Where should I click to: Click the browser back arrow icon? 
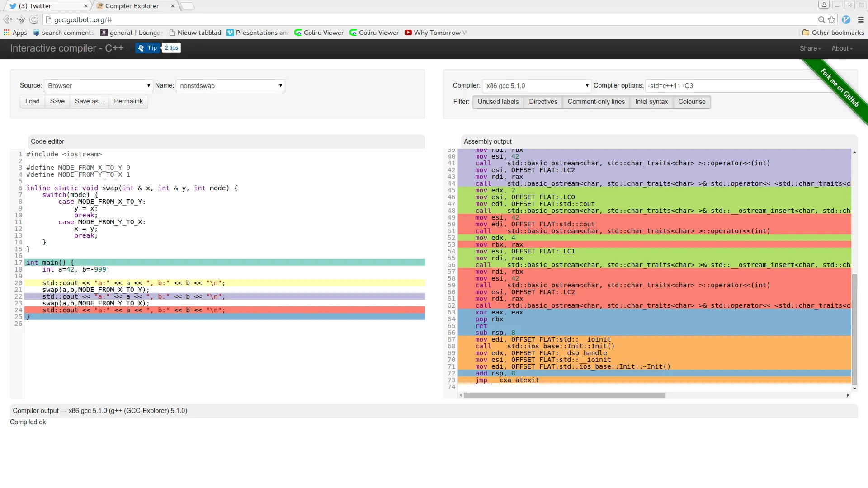[x=7, y=19]
